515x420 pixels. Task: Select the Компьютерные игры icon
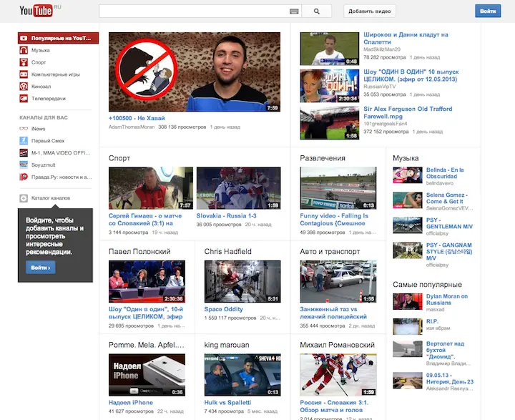pyautogui.click(x=24, y=74)
